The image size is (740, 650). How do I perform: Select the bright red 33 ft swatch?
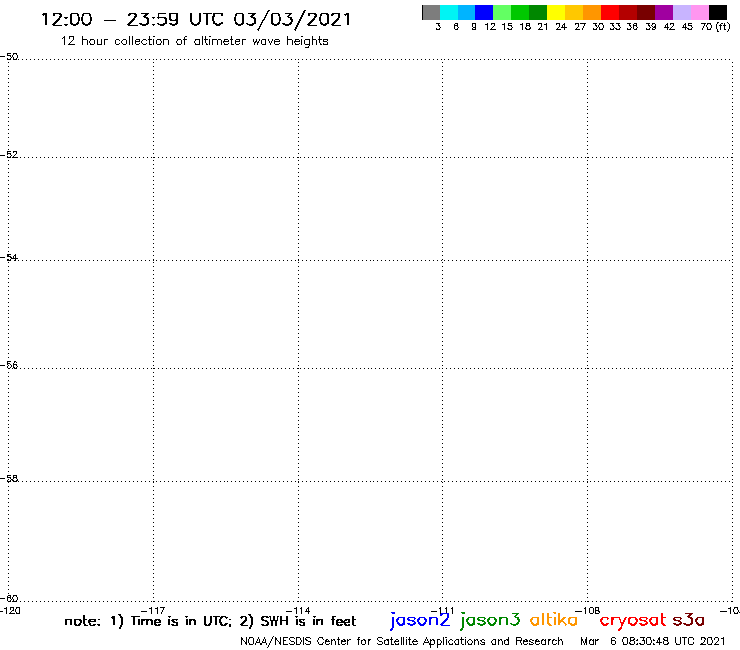(x=610, y=12)
